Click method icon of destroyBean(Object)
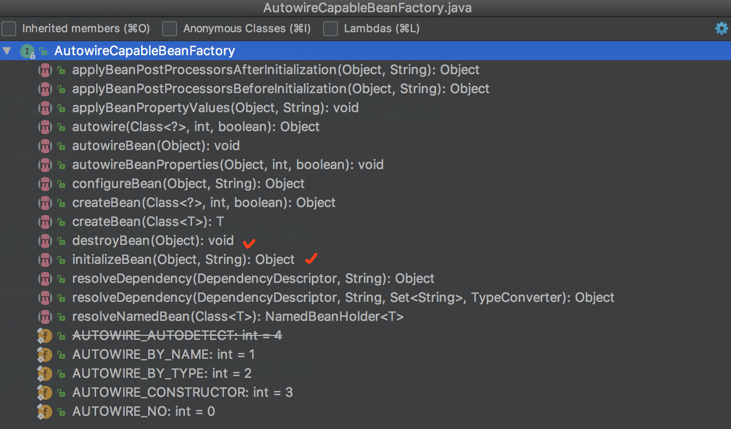731x429 pixels. (x=45, y=241)
